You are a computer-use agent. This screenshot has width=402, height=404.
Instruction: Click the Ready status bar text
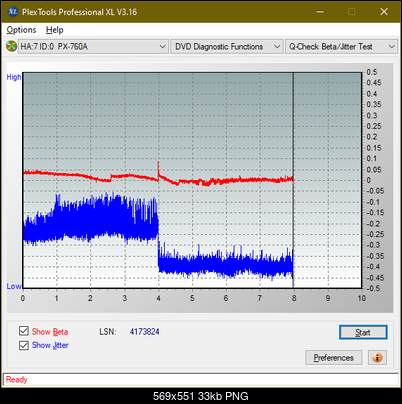[16, 380]
